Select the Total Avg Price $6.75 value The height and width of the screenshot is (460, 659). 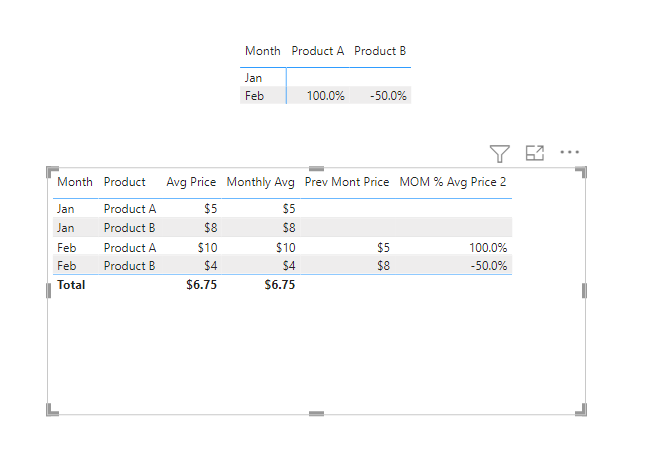tap(202, 285)
